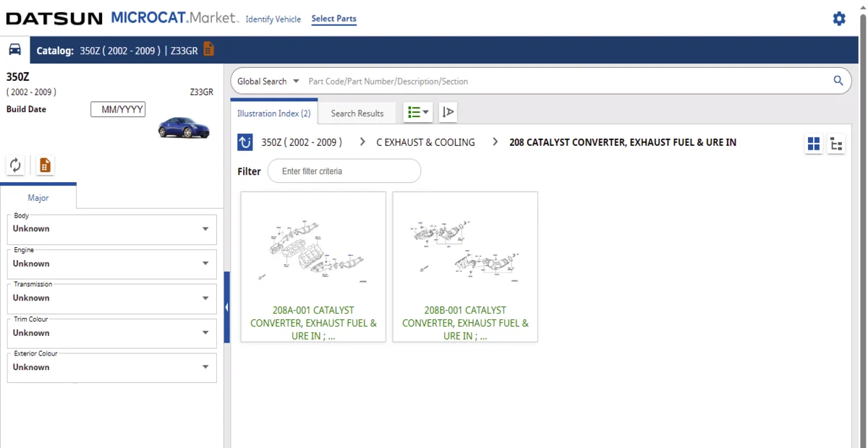The image size is (868, 448).
Task: Expand the Exterior Colour dropdown
Action: pyautogui.click(x=111, y=368)
